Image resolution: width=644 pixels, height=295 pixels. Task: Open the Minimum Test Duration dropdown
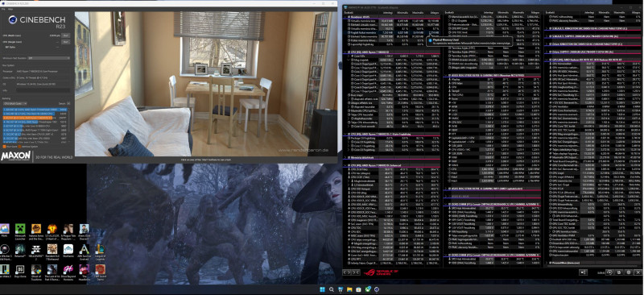tap(49, 58)
